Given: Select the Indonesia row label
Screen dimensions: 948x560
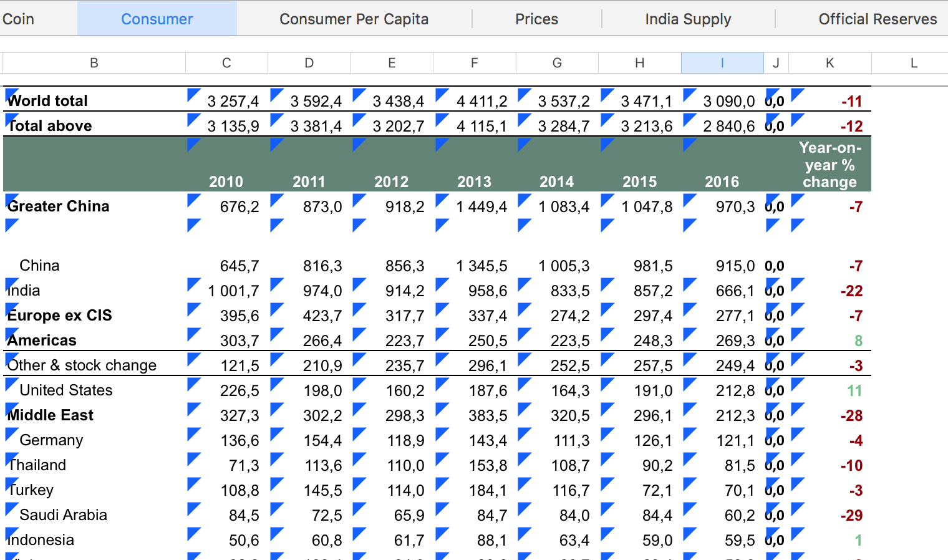Looking at the screenshot, I should tap(41, 540).
